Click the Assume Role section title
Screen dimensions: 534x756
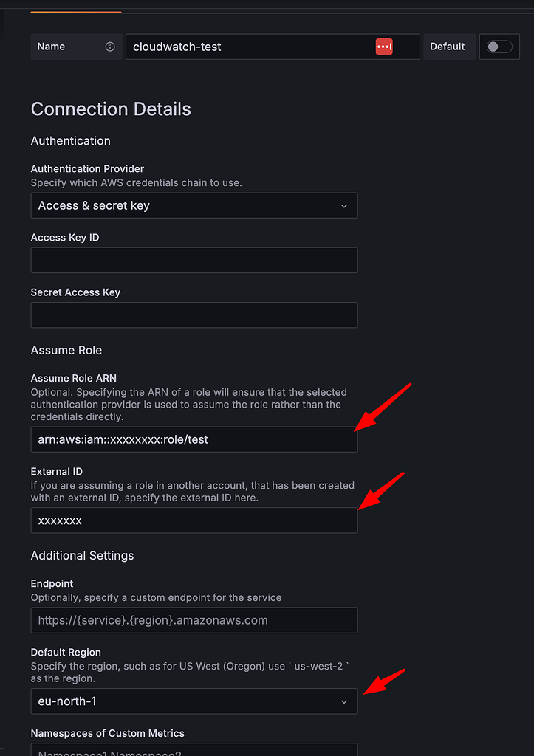click(x=66, y=350)
